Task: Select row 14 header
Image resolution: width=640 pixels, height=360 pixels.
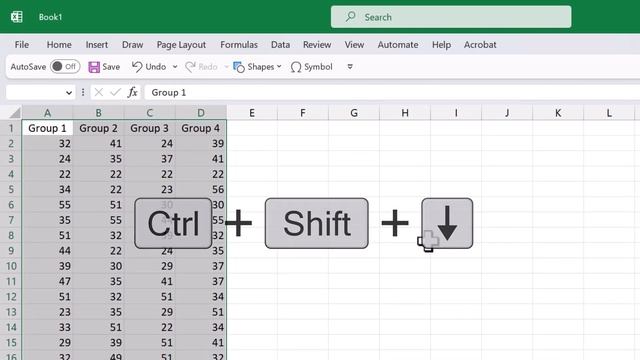Action: point(11,327)
